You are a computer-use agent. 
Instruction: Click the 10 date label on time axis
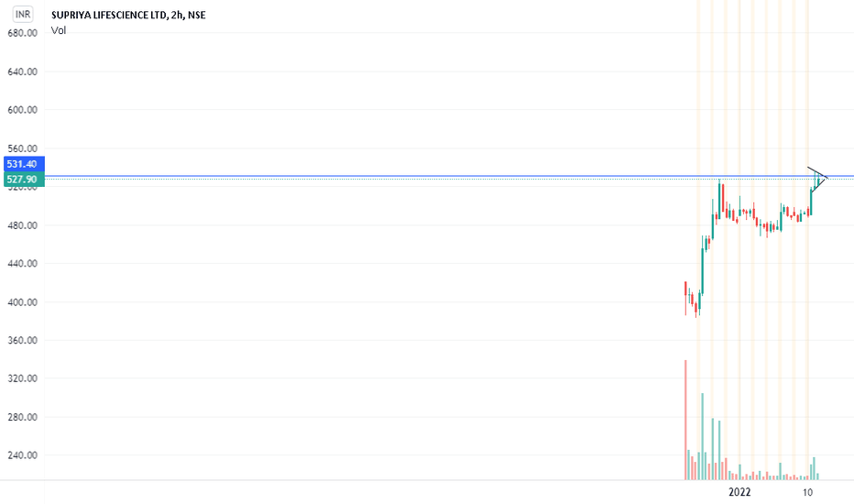coord(807,492)
